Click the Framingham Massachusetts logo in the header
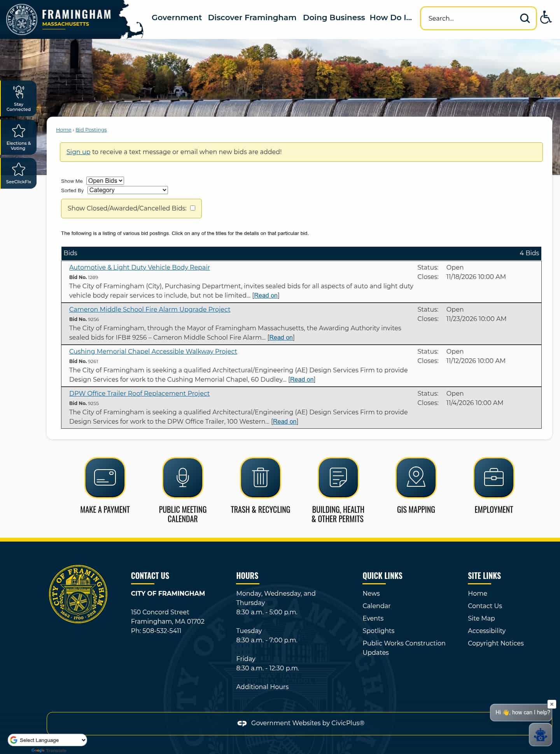560x754 pixels. pos(59,19)
